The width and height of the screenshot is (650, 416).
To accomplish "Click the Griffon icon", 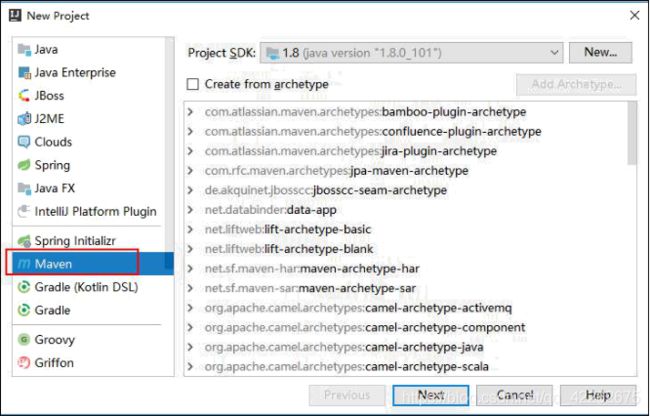I will point(24,363).
